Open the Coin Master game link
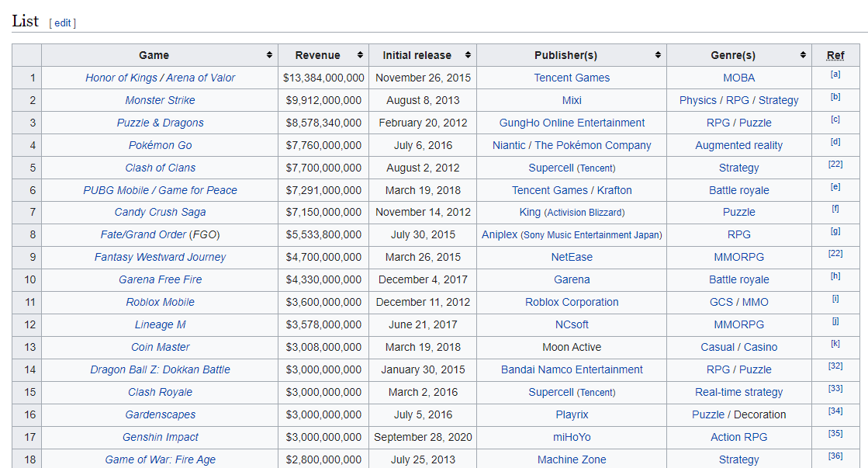This screenshot has width=868, height=468. point(160,347)
